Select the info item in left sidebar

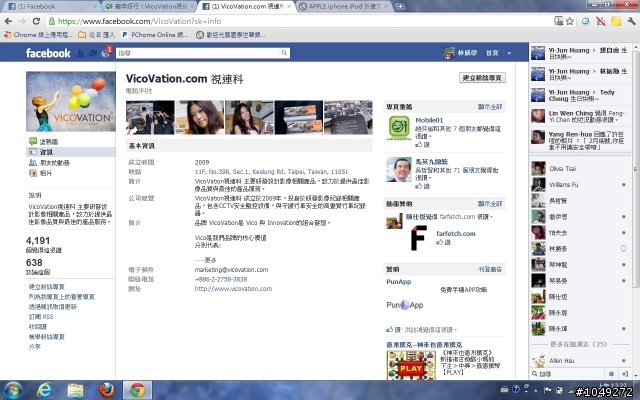point(70,152)
